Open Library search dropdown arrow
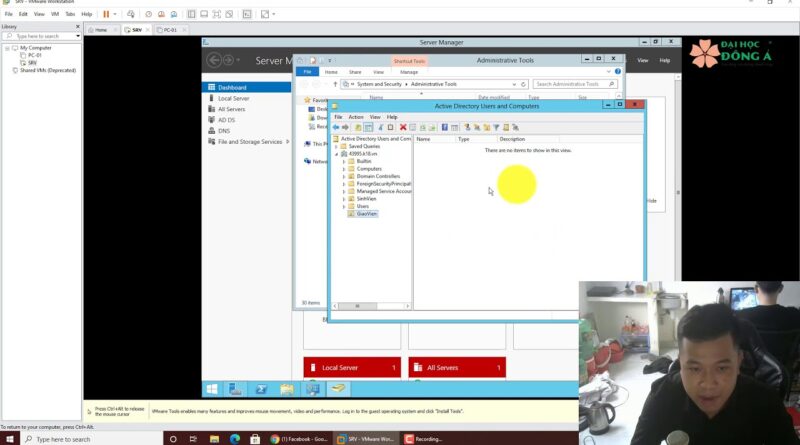Screen dimensions: 800x445 coord(78,36)
